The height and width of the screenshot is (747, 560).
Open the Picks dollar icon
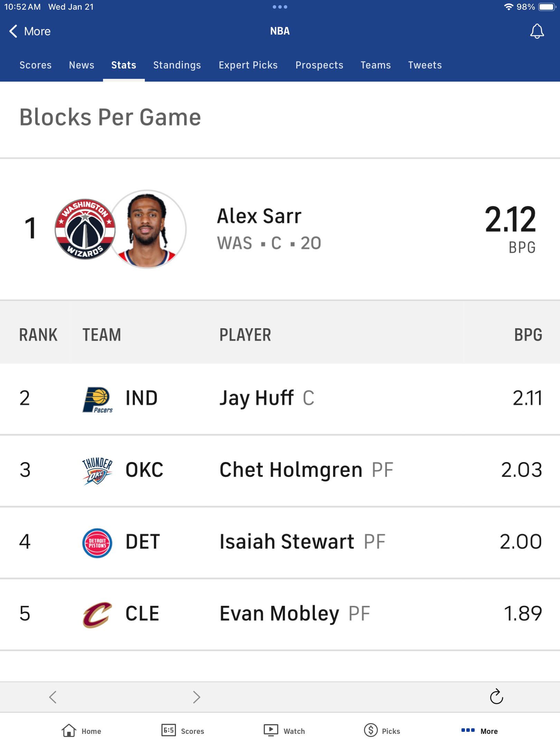[371, 730]
